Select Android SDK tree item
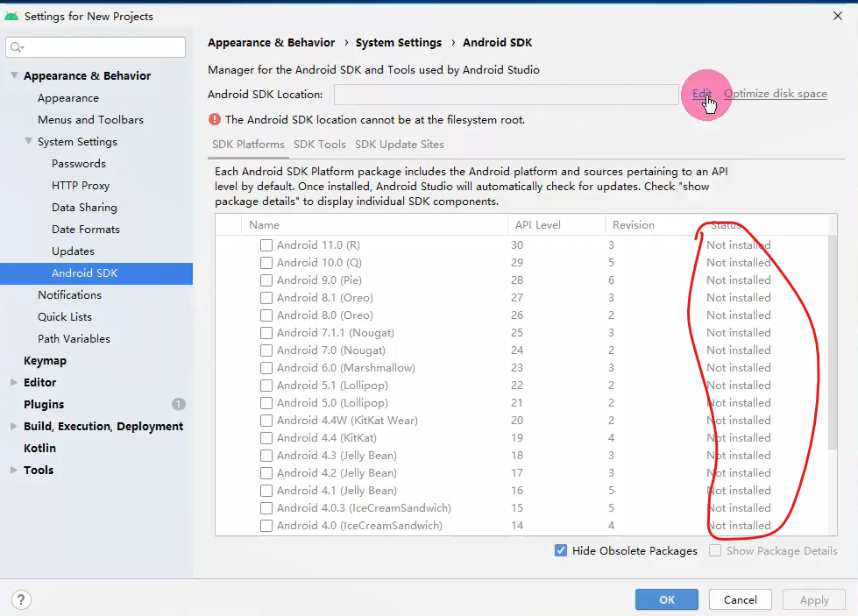The image size is (858, 616). tap(96, 273)
